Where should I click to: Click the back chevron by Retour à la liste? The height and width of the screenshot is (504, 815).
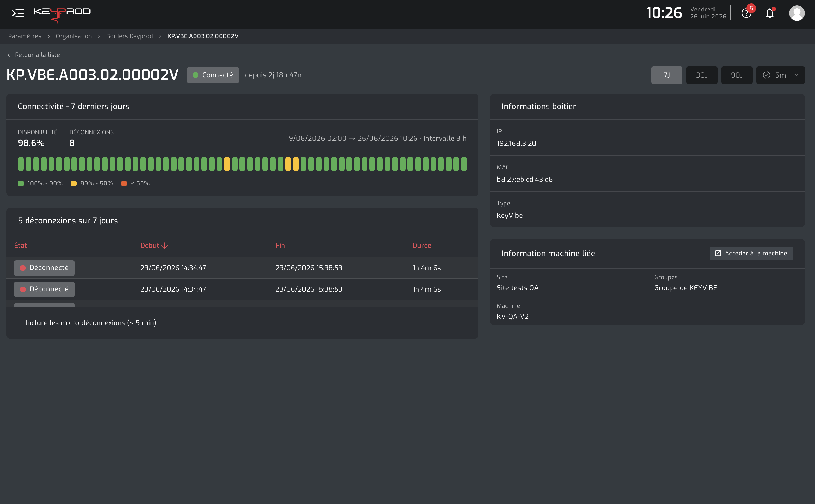click(x=9, y=55)
